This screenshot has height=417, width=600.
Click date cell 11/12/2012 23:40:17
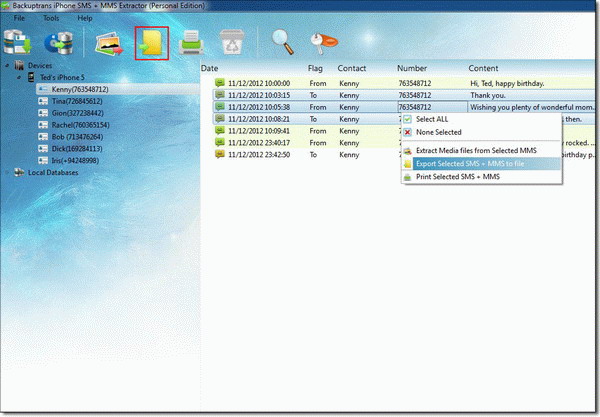coord(259,143)
